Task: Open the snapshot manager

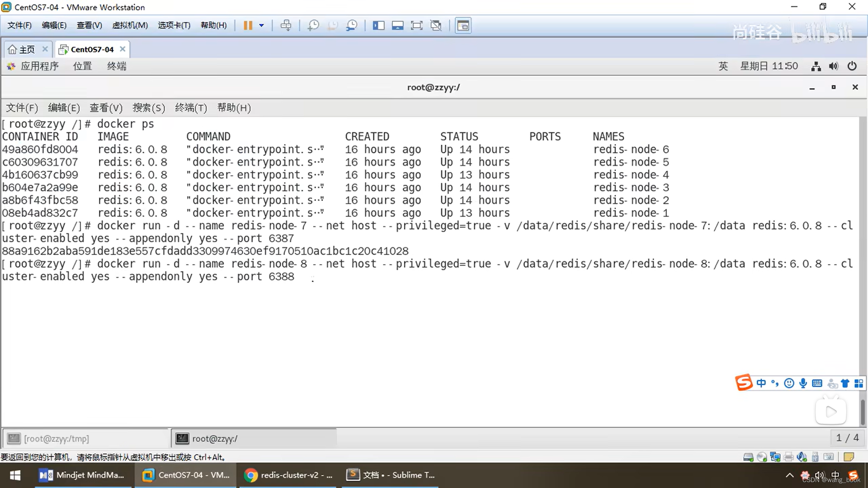Action: pyautogui.click(x=352, y=26)
